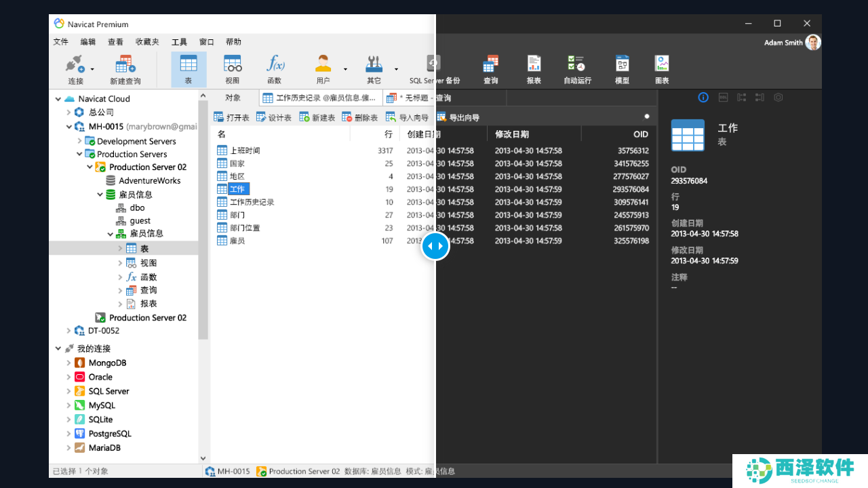Open 自动运行 (Automation) in the dark toolbar
The height and width of the screenshot is (488, 868).
point(577,64)
